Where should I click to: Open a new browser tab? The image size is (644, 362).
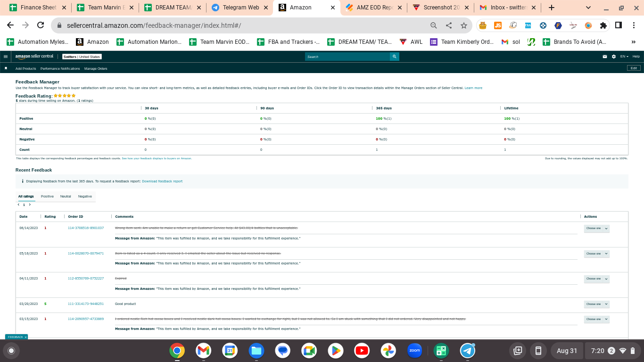[x=552, y=8]
